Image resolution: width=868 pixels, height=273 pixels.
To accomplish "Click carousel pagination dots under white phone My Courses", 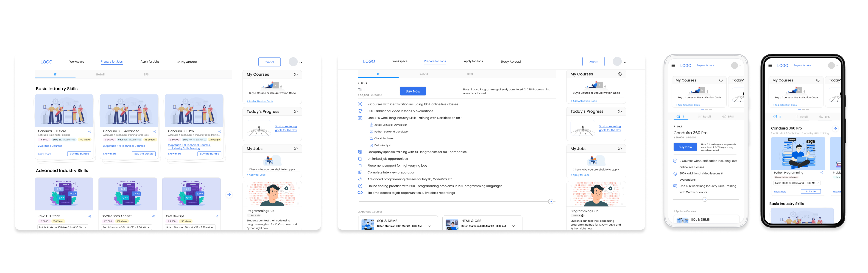I will 707,110.
